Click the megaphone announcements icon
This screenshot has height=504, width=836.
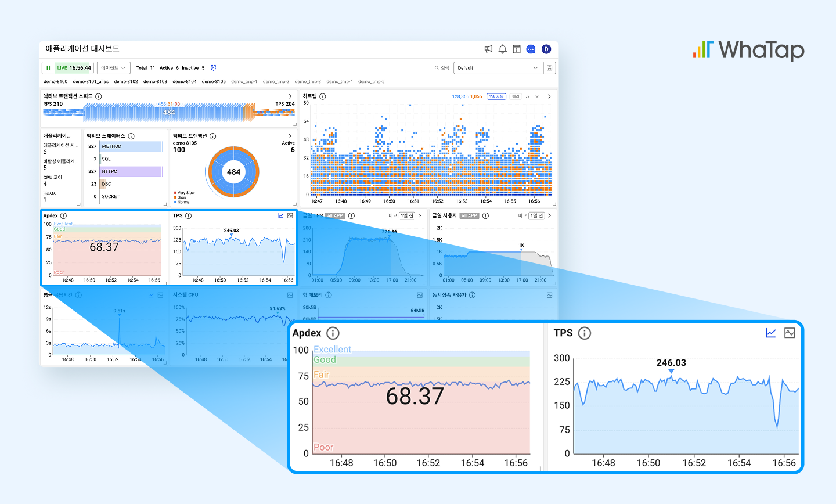click(x=489, y=49)
